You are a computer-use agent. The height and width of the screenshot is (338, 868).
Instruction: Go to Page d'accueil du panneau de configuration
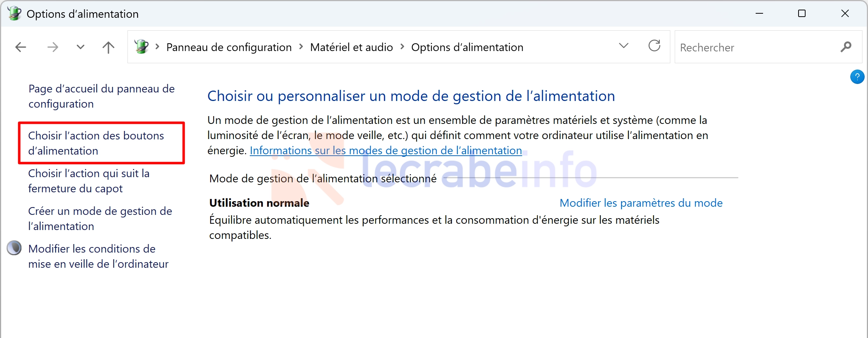point(102,96)
